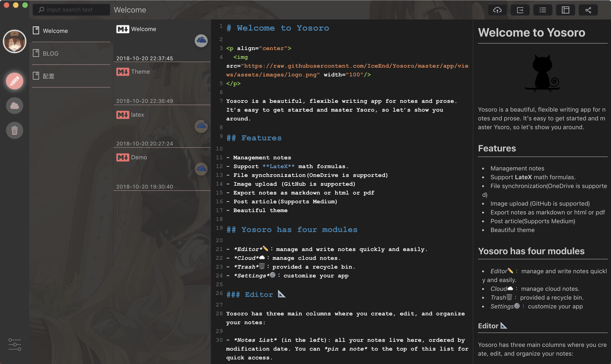Viewport: 611px width, 364px height.
Task: Open the latex note
Action: [137, 115]
